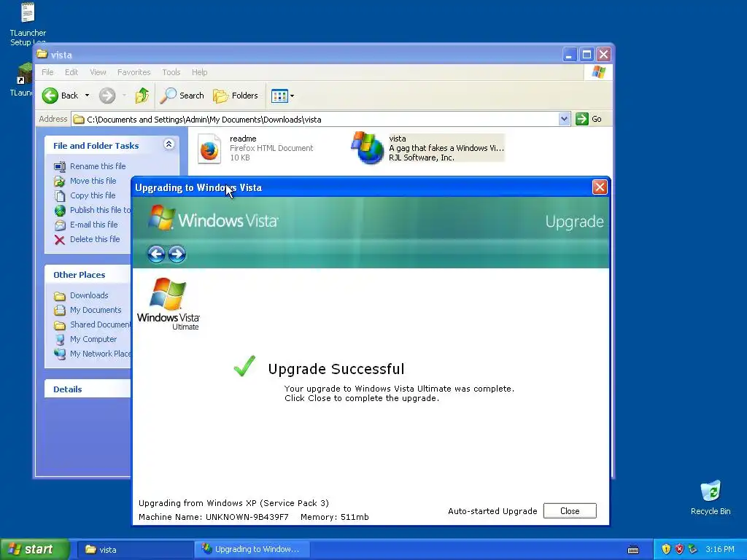The image size is (747, 560).
Task: Open the Back history dropdown arrow
Action: tap(88, 96)
